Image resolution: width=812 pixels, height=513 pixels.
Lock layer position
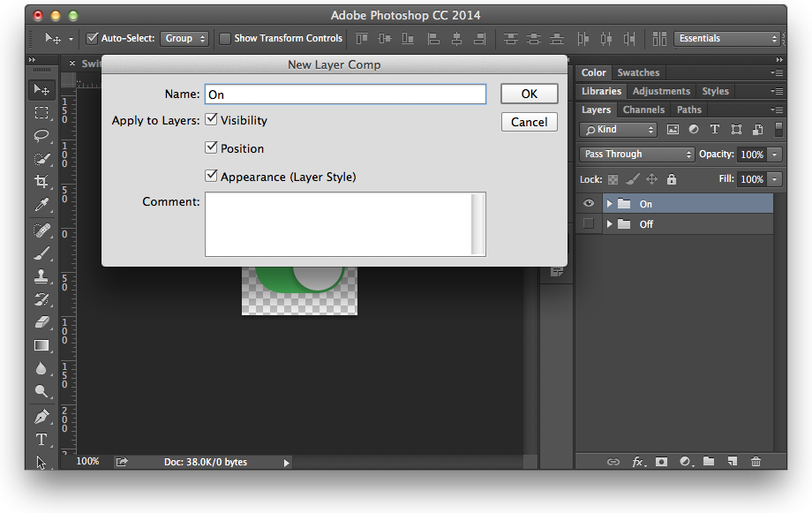pos(652,179)
